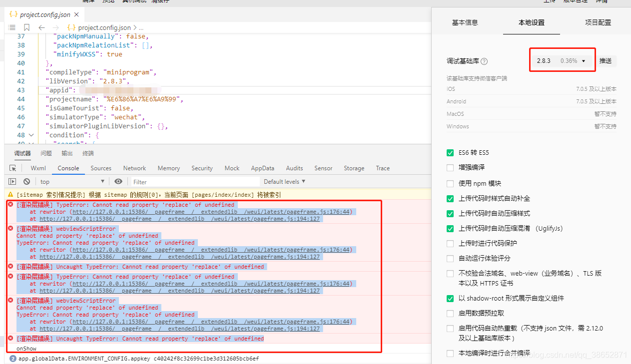Click the element inspector arrow icon
631x364 pixels.
tap(13, 168)
